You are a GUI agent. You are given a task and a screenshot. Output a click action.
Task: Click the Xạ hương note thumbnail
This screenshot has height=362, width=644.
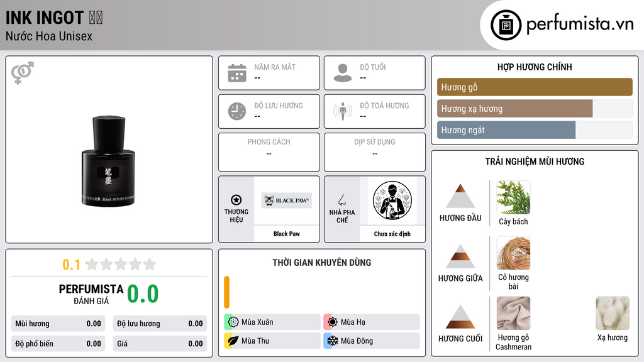pos(613,313)
